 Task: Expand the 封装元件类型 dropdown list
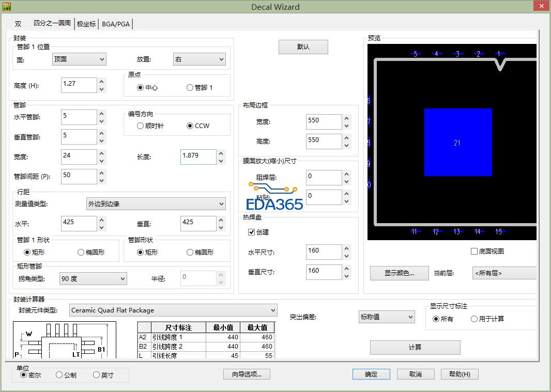click(173, 310)
